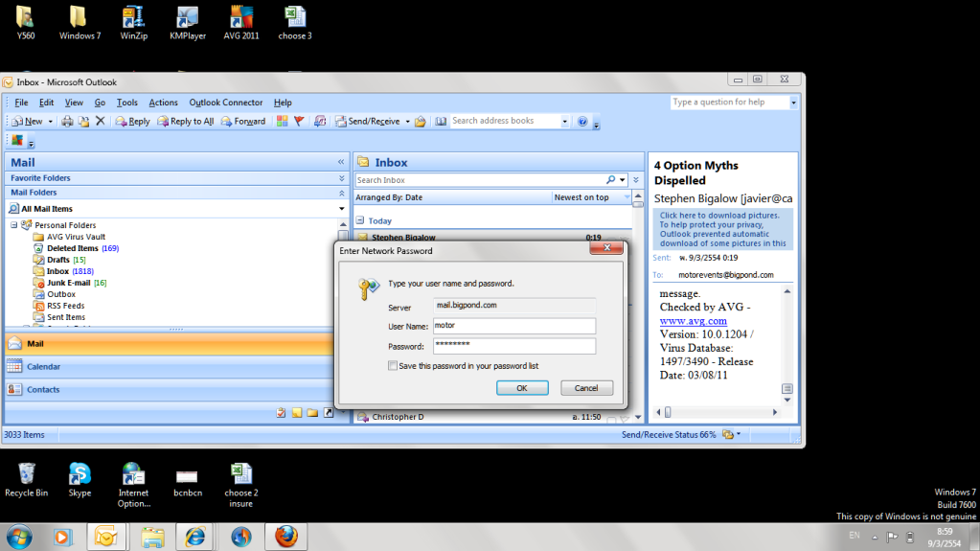980x551 pixels.
Task: Click the Forward toolbar button
Action: point(243,122)
